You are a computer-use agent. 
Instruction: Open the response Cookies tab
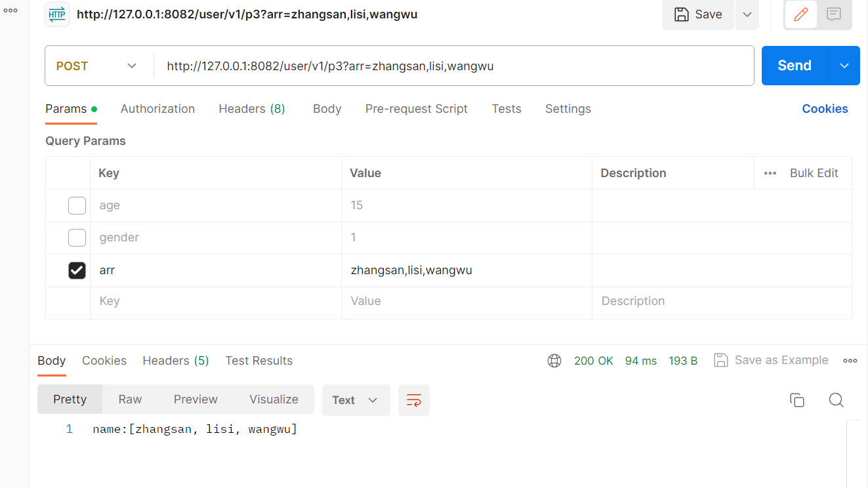(104, 361)
